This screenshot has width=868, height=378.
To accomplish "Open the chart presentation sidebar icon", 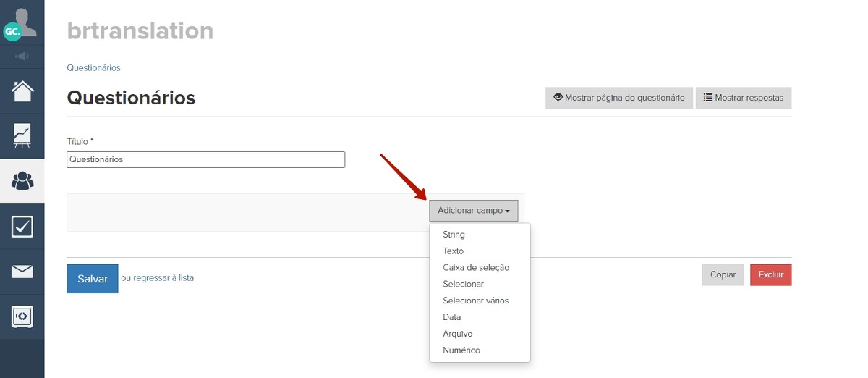I will (x=22, y=135).
